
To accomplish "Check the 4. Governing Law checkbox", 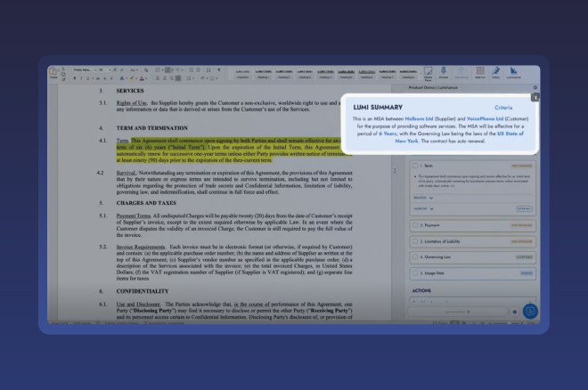I will tap(415, 257).
